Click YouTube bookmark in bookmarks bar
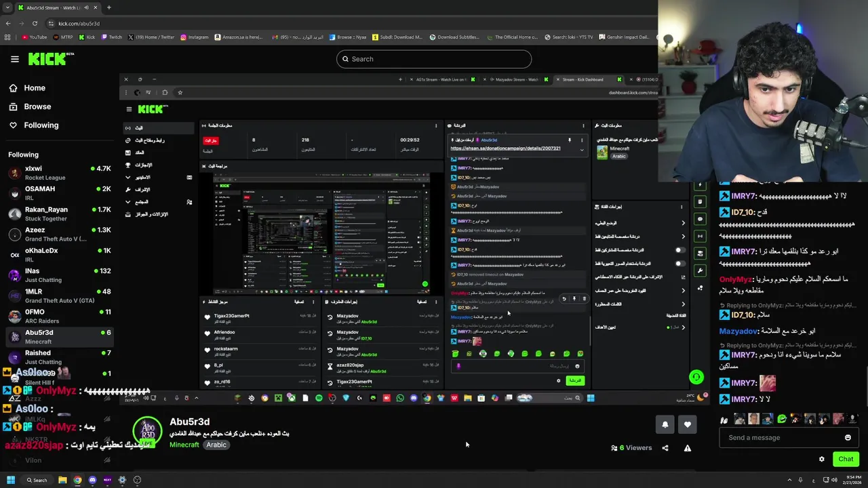The width and height of the screenshot is (868, 488). point(34,37)
